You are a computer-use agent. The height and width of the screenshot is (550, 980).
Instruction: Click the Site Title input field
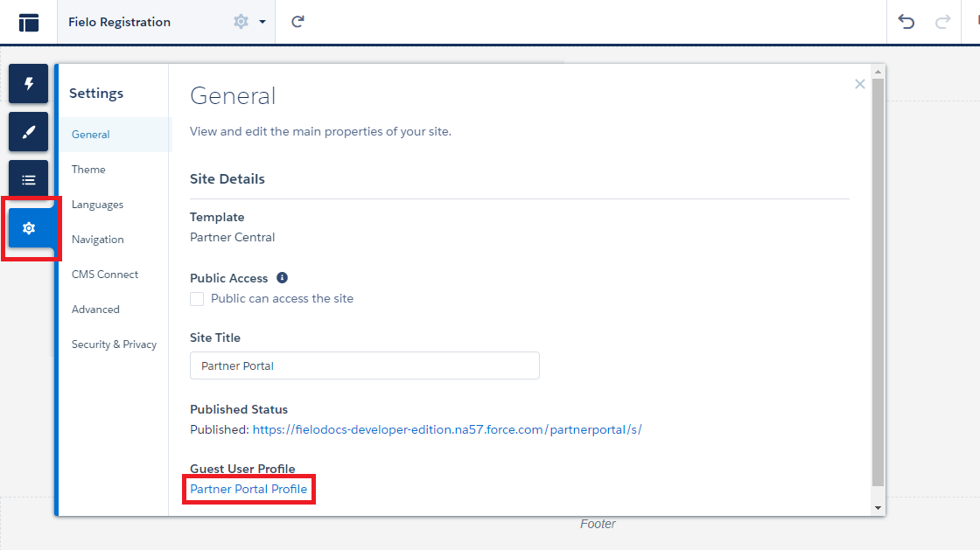click(364, 366)
